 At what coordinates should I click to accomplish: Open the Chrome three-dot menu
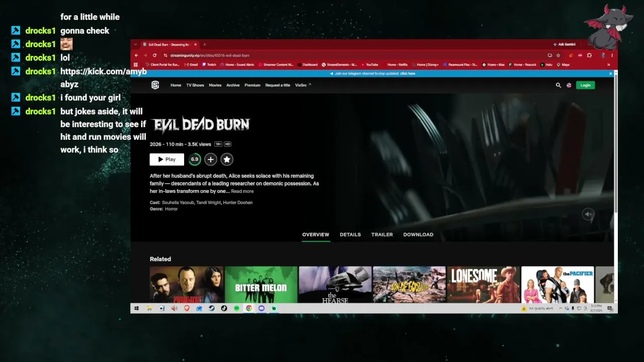click(612, 55)
